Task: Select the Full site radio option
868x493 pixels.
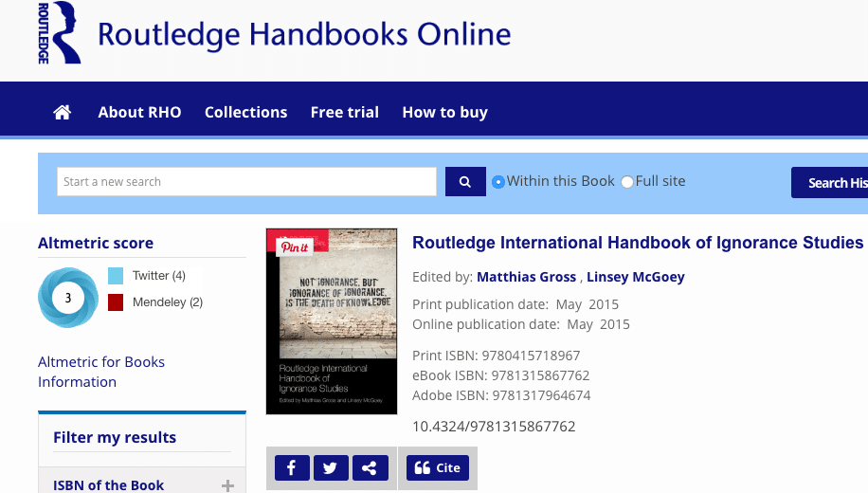Action: [x=627, y=182]
